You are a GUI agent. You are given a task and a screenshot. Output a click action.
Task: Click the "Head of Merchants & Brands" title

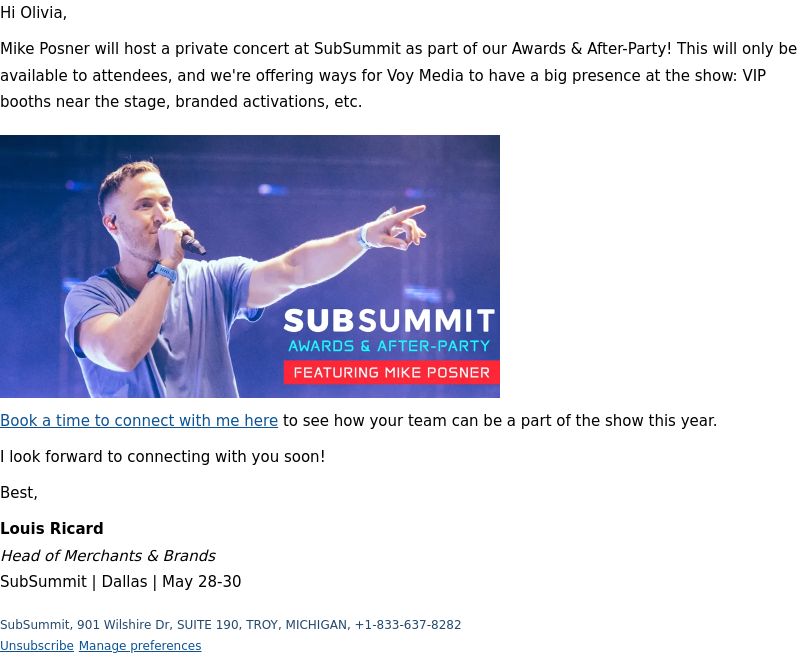[x=108, y=555]
